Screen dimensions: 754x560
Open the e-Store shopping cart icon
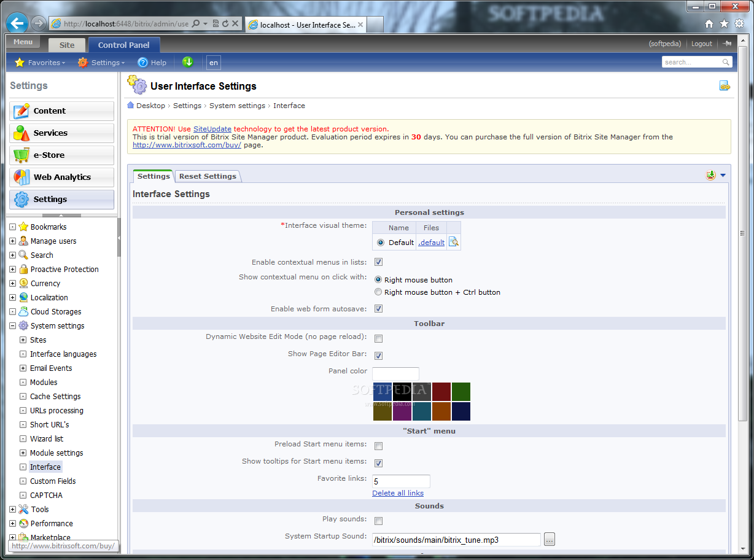(21, 155)
